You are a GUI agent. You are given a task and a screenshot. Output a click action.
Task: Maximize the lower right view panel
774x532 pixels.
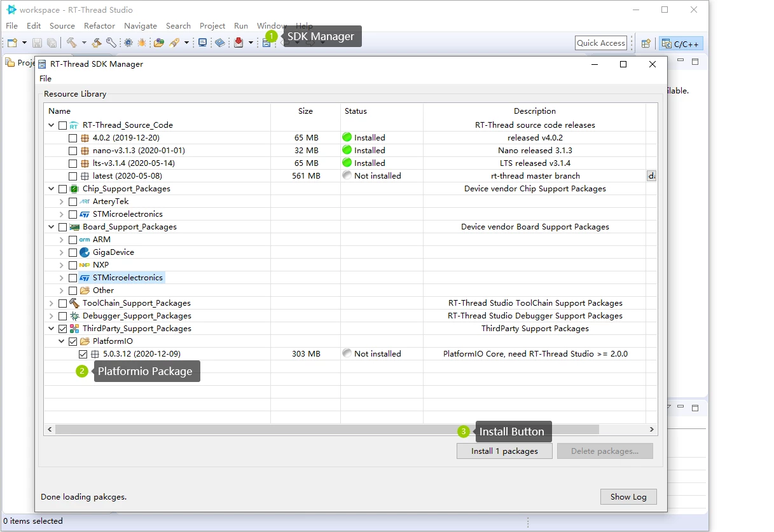tap(695, 407)
